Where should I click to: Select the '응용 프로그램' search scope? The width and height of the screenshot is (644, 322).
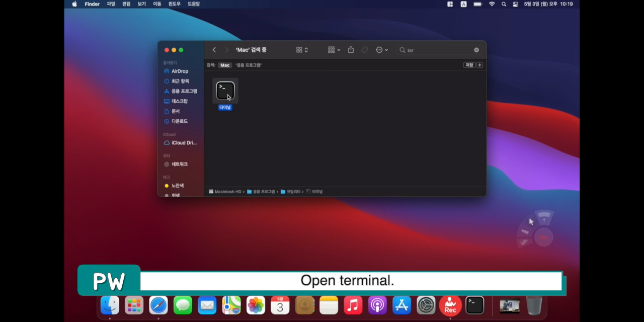click(x=249, y=65)
